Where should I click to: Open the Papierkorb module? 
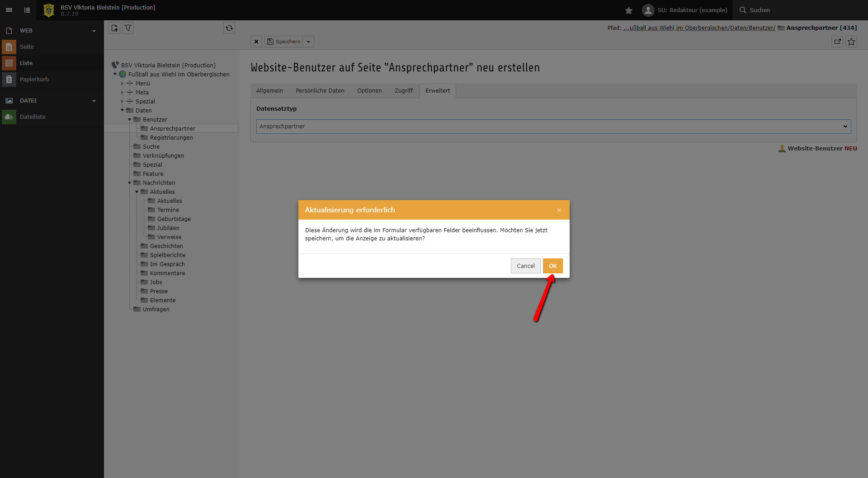tap(34, 80)
